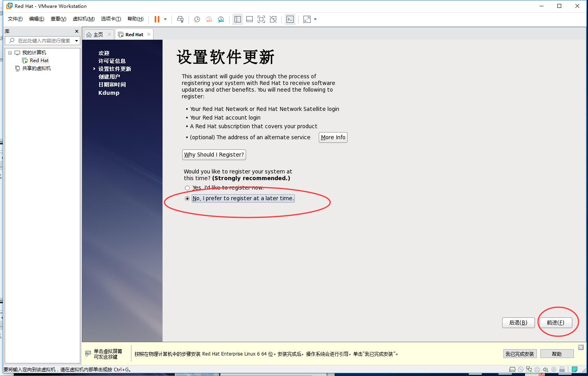
Task: Select 共享的虚拟机 in the library
Action: [36, 68]
